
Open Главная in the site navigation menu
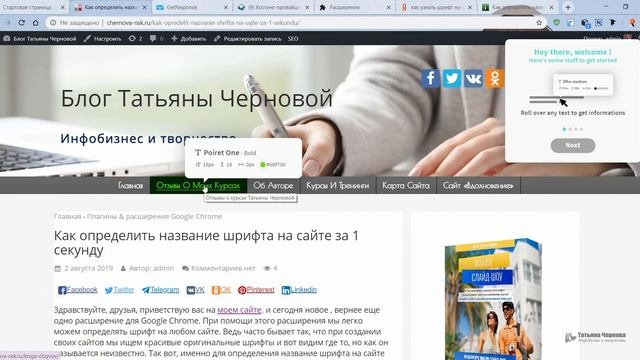tap(131, 185)
